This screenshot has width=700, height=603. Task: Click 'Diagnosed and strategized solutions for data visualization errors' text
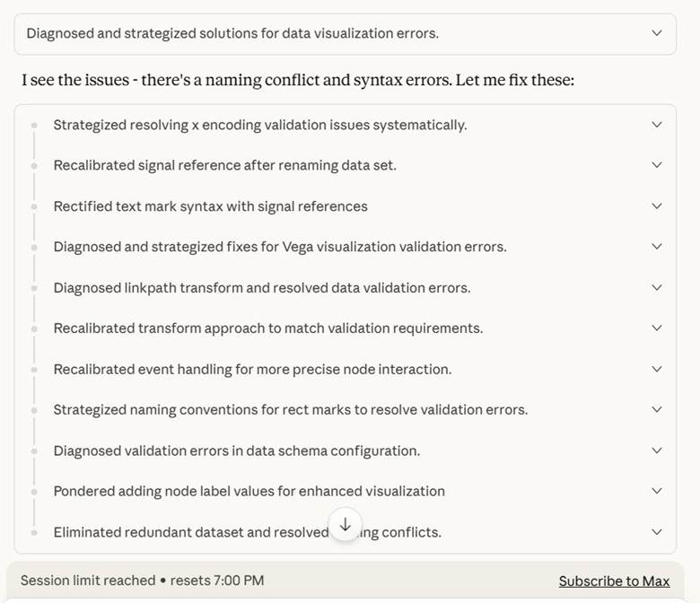[232, 33]
